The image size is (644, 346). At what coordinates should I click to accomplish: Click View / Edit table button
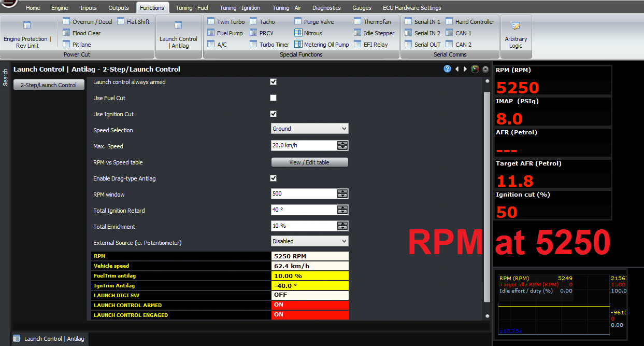point(310,162)
